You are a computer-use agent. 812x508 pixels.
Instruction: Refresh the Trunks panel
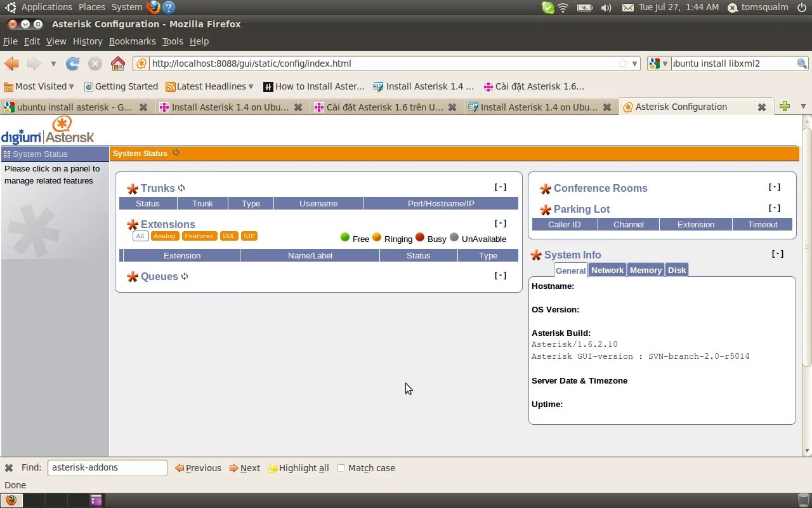pos(181,188)
